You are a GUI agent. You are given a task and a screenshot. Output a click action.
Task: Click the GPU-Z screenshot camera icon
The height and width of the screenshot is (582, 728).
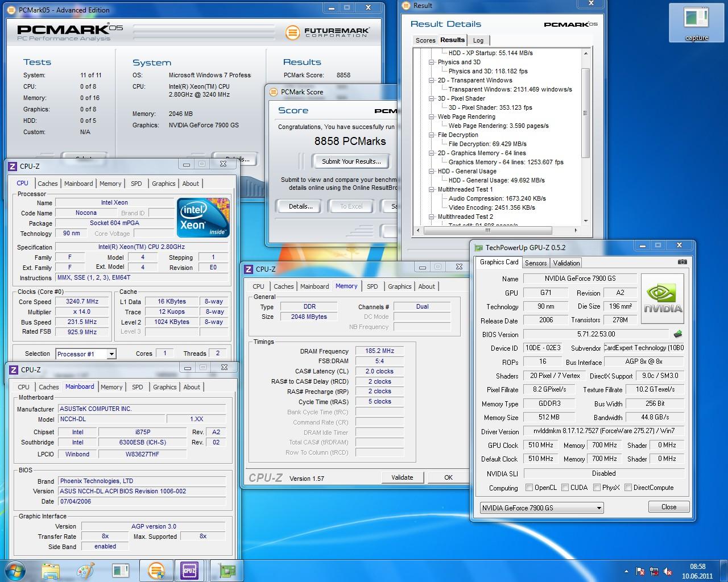pyautogui.click(x=682, y=262)
